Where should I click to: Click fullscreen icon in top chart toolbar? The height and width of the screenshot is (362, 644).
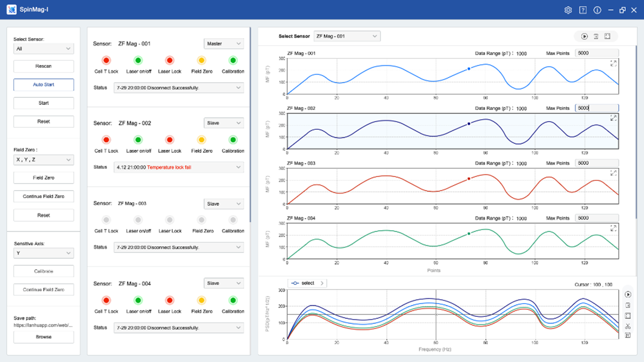[x=607, y=37]
